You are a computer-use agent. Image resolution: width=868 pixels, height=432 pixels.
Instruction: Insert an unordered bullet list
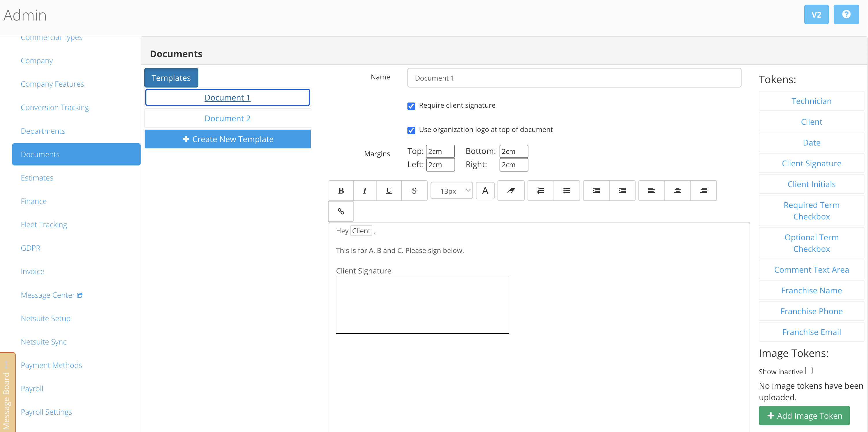567,191
